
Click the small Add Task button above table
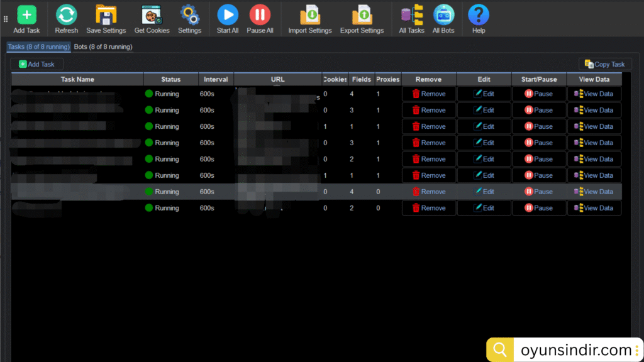[x=36, y=64]
